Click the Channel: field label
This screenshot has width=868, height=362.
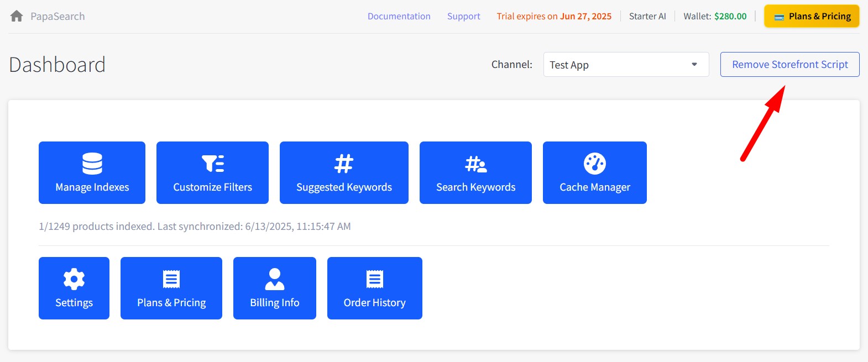pos(512,65)
